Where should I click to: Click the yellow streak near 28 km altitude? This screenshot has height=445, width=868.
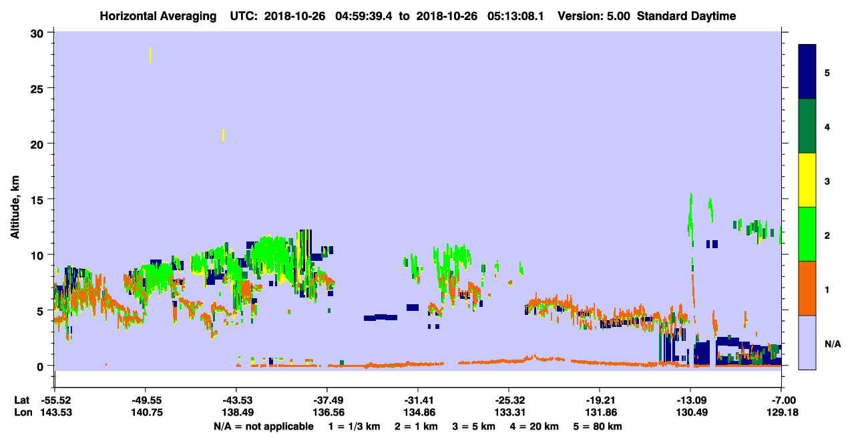tap(150, 55)
